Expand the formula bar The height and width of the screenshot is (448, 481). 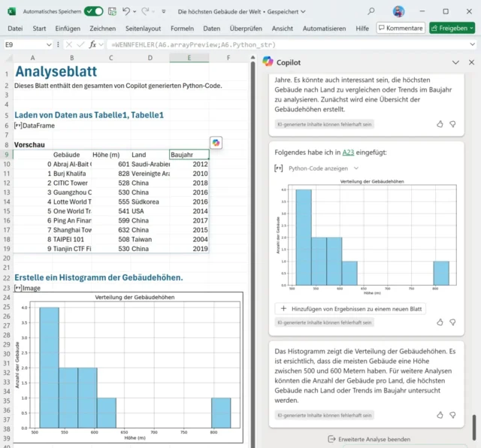pyautogui.click(x=472, y=45)
